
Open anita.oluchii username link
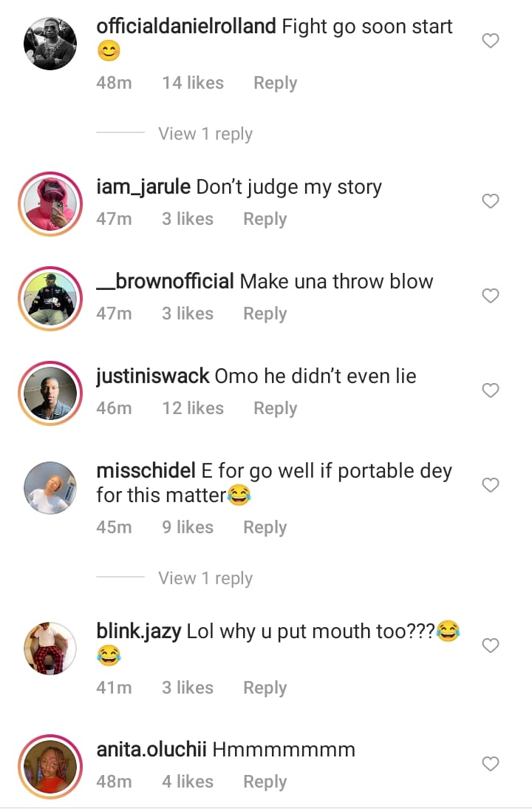pos(151,749)
